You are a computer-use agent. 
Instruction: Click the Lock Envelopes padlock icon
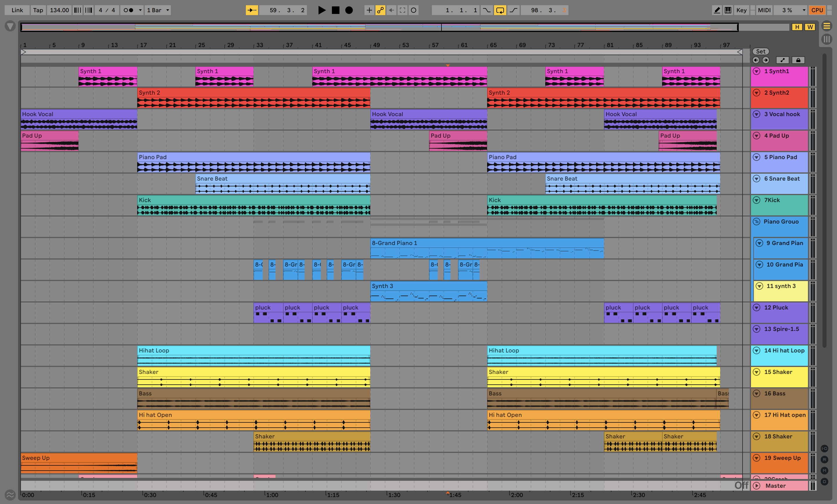pos(798,60)
